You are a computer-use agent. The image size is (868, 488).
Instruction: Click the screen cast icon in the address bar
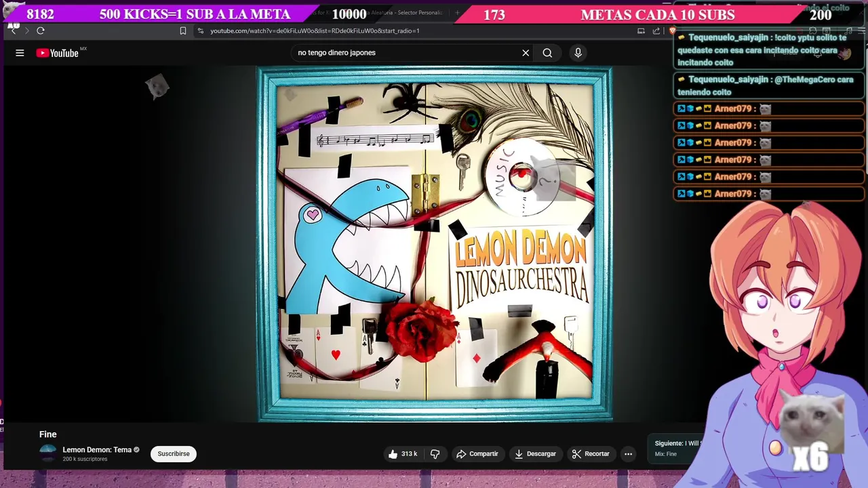pos(641,30)
